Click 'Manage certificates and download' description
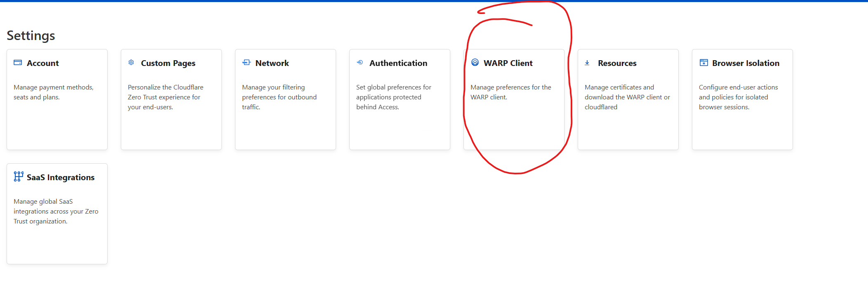Viewport: 868px width, 308px height. click(627, 97)
